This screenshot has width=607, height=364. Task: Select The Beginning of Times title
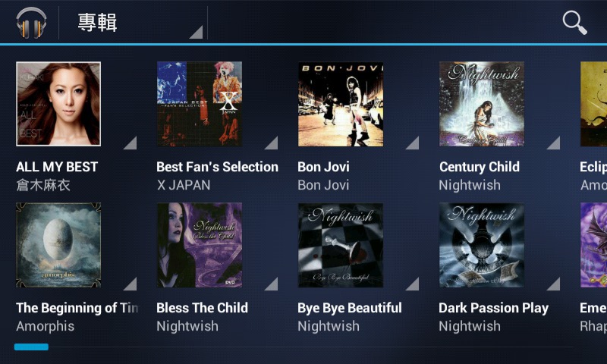pos(77,308)
